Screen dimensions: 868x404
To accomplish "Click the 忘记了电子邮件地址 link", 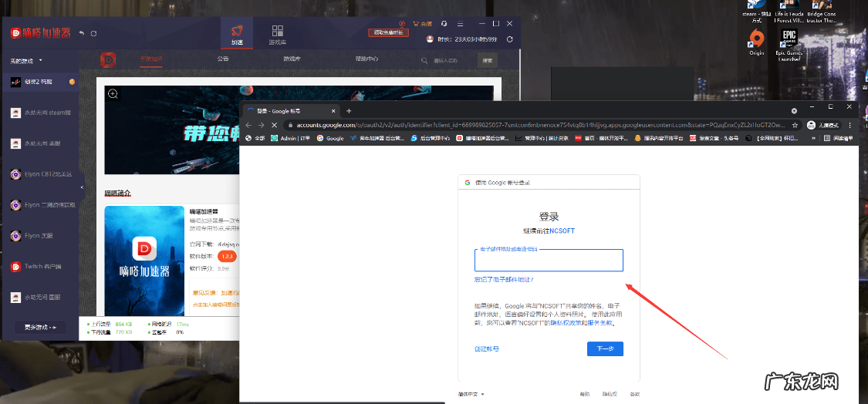I will coord(504,280).
